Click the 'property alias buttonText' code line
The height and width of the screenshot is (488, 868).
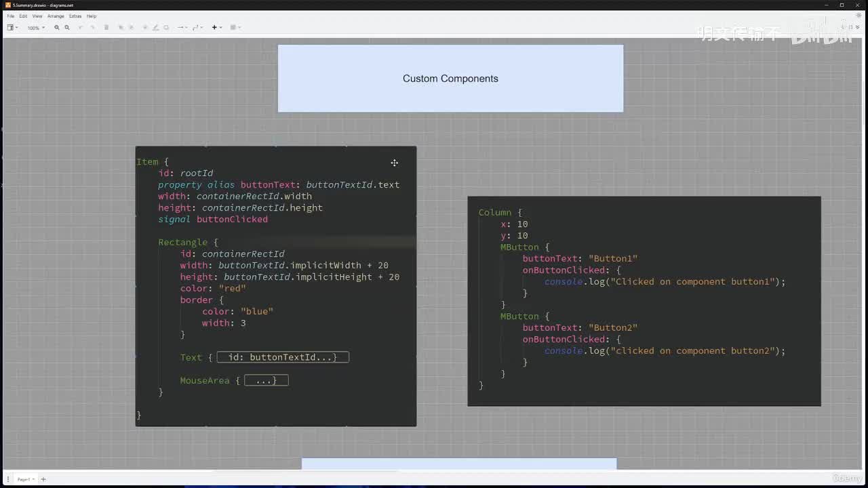click(x=279, y=185)
